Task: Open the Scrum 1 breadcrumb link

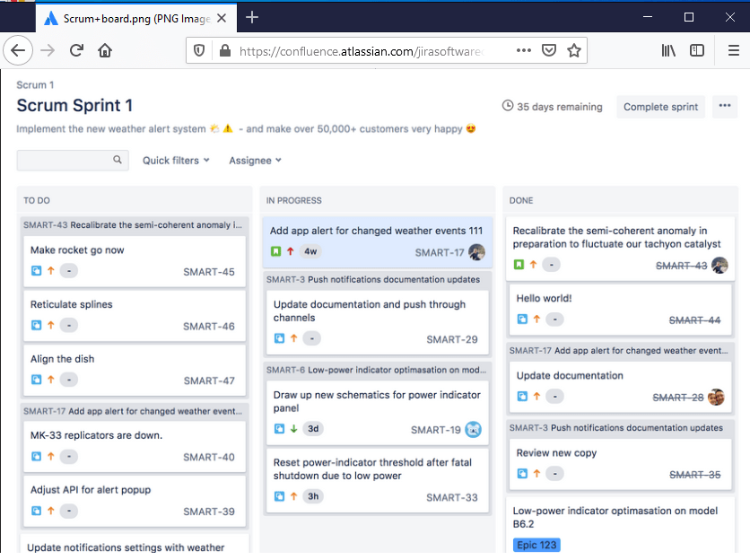Action: (x=35, y=84)
